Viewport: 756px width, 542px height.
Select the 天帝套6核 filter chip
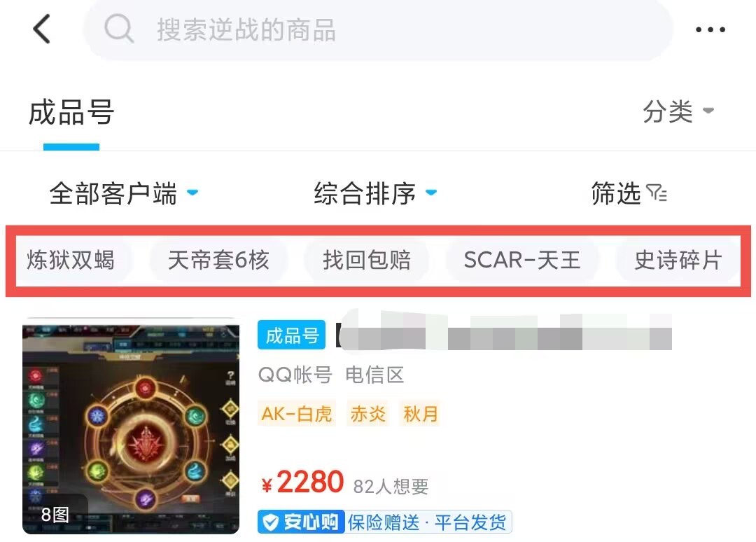click(218, 260)
